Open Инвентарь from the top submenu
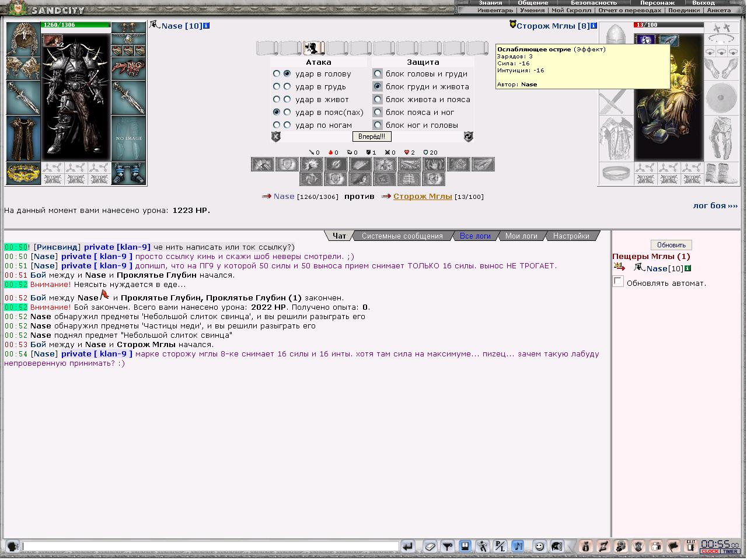 (495, 10)
